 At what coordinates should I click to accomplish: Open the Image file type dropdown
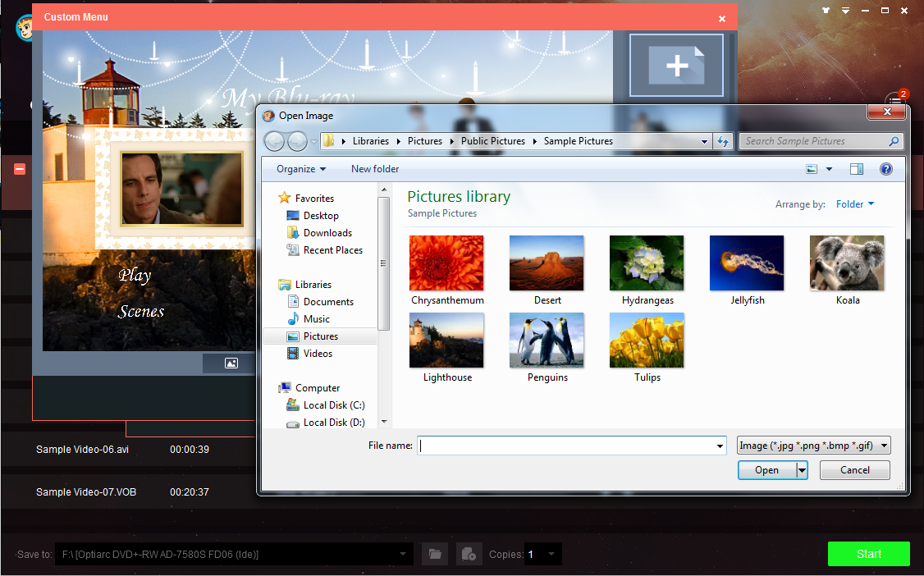pos(812,445)
